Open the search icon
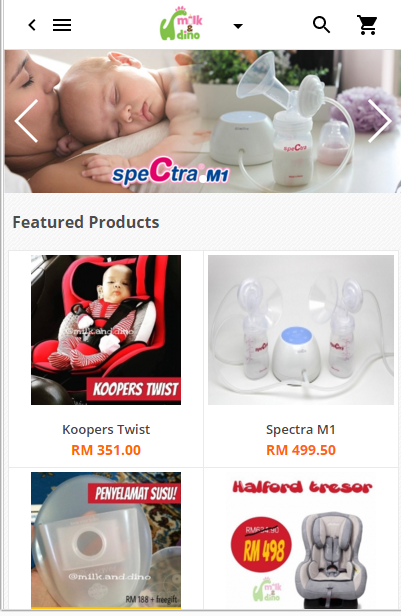This screenshot has height=616, width=401. [x=321, y=25]
